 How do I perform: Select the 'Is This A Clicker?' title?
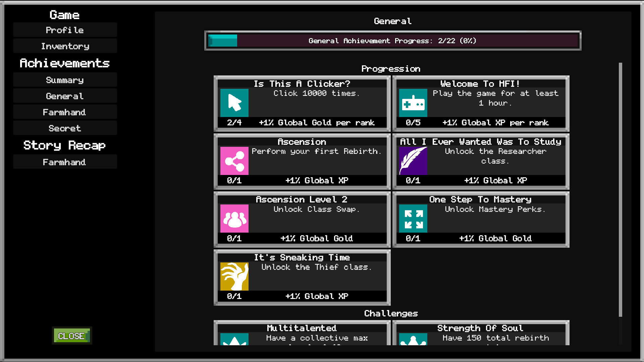pyautogui.click(x=302, y=83)
